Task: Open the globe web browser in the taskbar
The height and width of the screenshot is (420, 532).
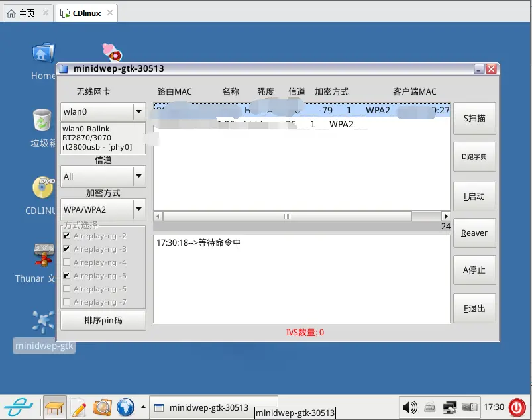Action: (x=127, y=407)
